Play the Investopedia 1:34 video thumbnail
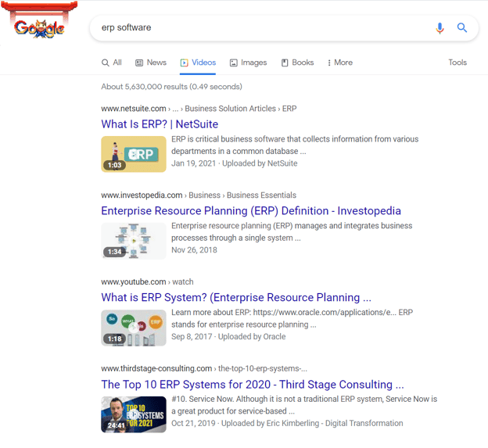This screenshot has height=448, width=488. tap(133, 241)
